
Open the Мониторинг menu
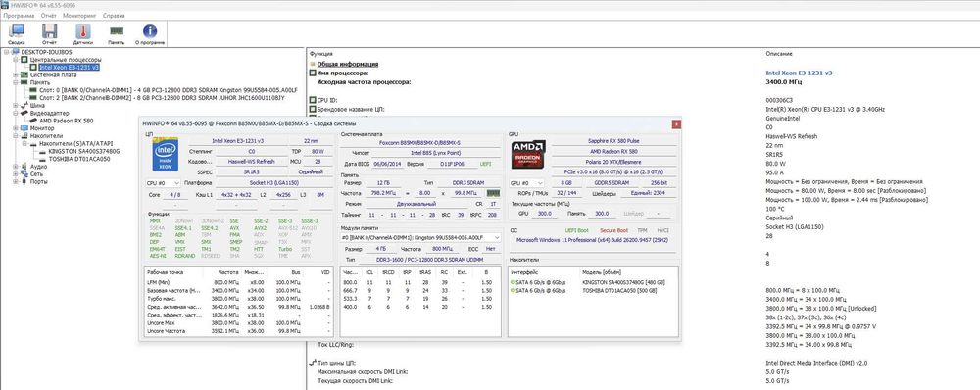(80, 15)
